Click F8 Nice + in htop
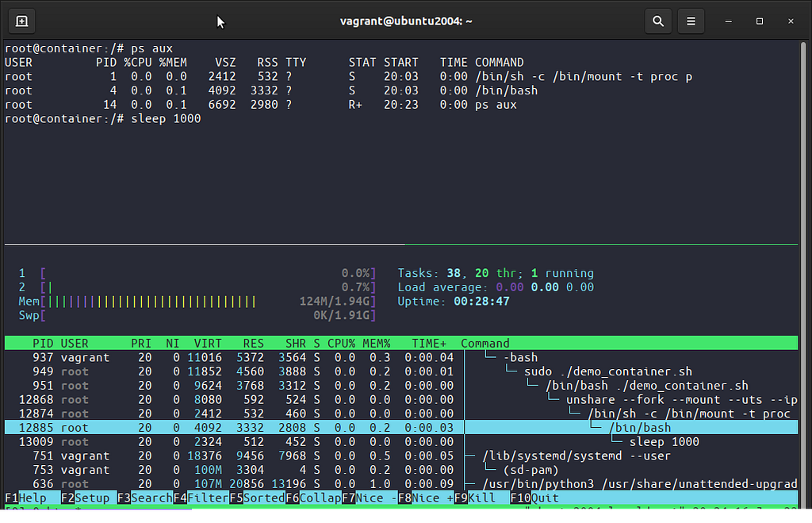Image resolution: width=812 pixels, height=523 pixels. 426,498
